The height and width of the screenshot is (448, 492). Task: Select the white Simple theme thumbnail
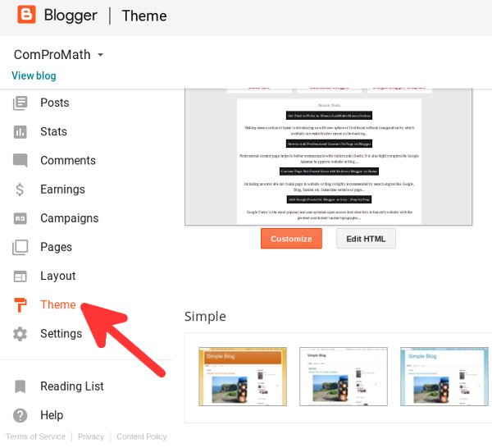344,377
